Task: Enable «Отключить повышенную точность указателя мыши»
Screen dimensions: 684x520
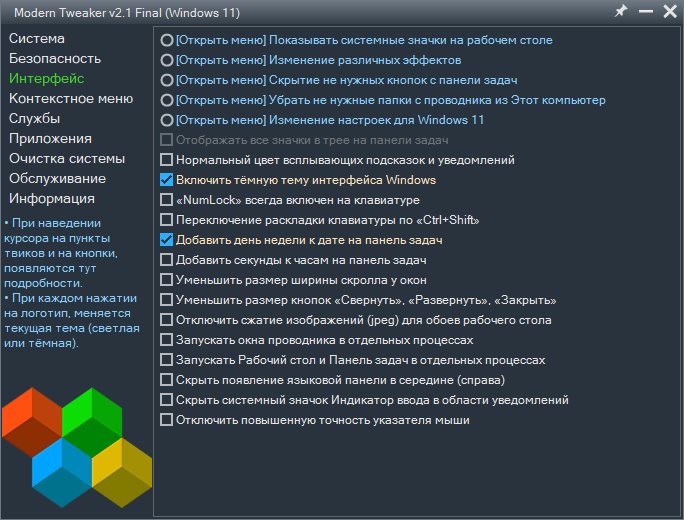Action: coord(166,420)
